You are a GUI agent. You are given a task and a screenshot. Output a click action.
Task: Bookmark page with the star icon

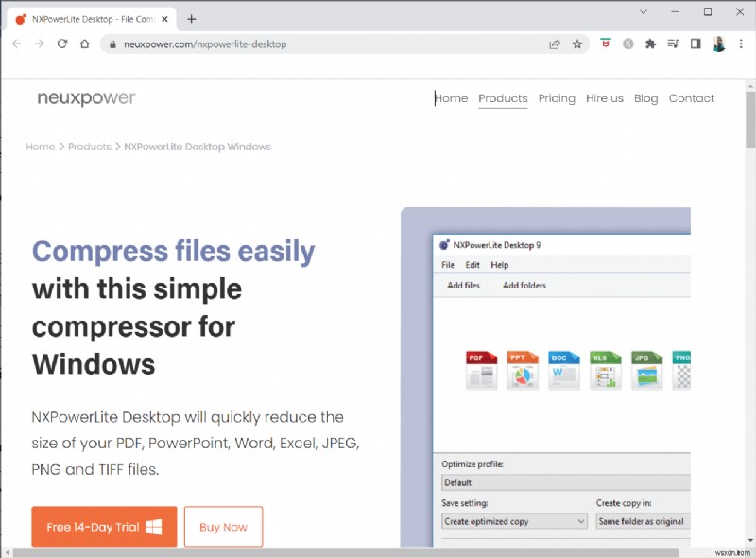577,44
